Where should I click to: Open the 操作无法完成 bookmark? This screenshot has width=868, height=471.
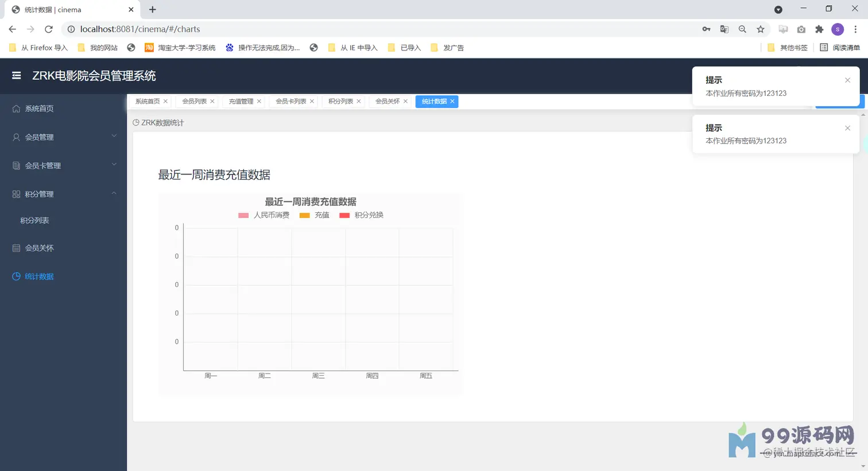tap(263, 48)
